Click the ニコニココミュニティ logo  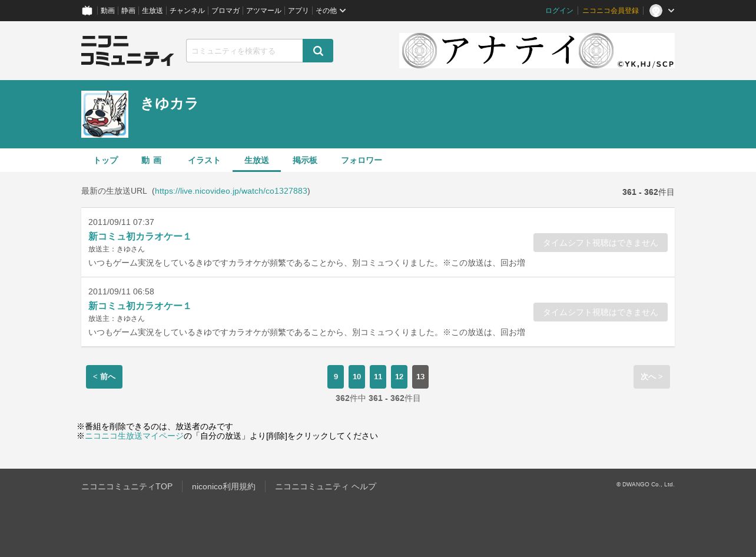(x=128, y=51)
